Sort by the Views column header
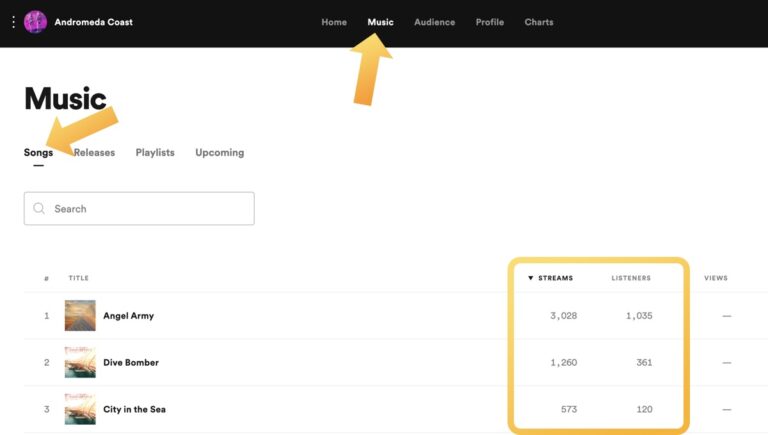 click(x=716, y=278)
